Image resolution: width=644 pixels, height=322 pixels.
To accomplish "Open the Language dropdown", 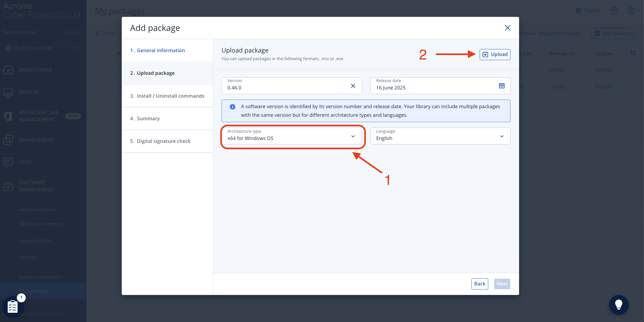I will pyautogui.click(x=502, y=136).
